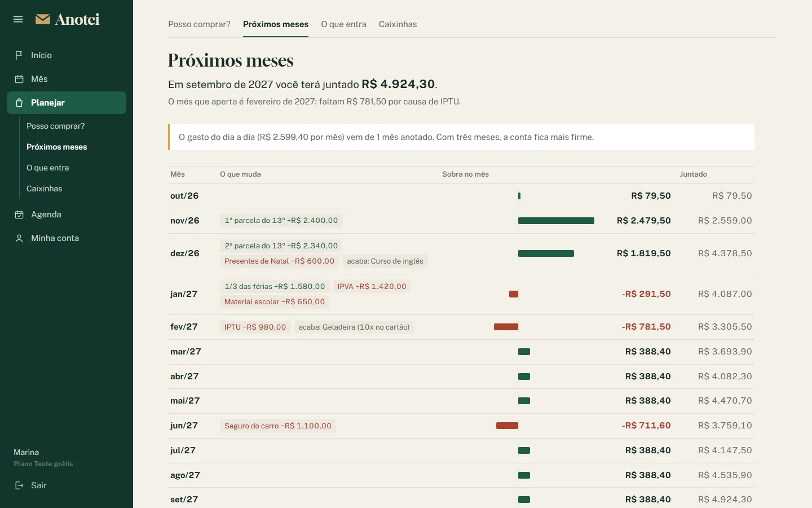Image resolution: width=812 pixels, height=508 pixels.
Task: Click the acaba: Geladeira tag
Action: pos(354,327)
